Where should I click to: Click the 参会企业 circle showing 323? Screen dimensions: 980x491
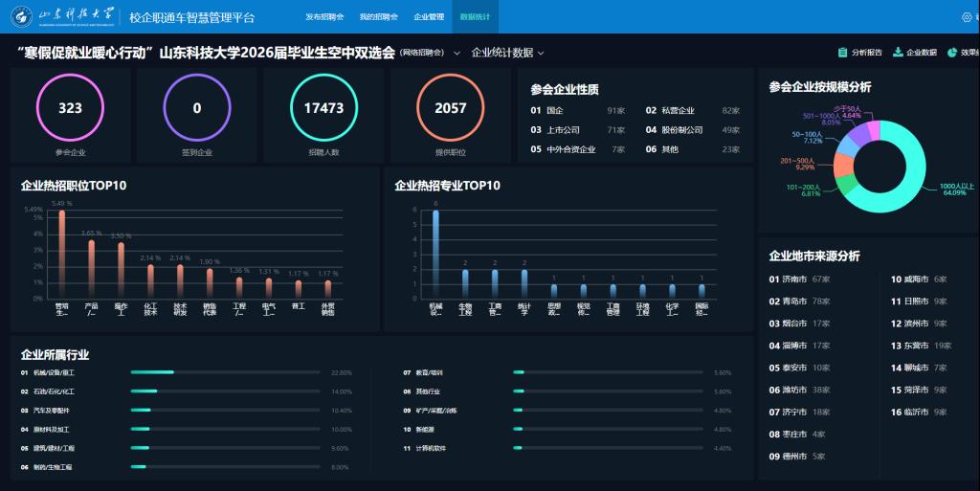coord(70,108)
